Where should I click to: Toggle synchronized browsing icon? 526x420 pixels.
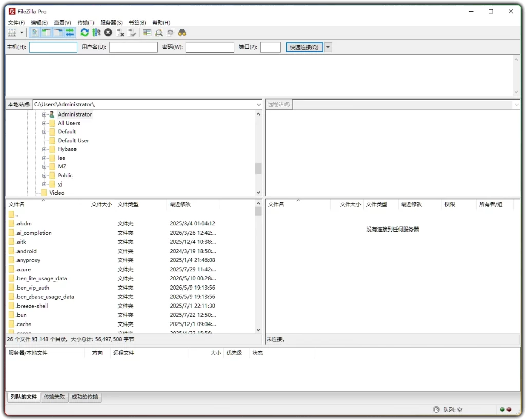171,32
